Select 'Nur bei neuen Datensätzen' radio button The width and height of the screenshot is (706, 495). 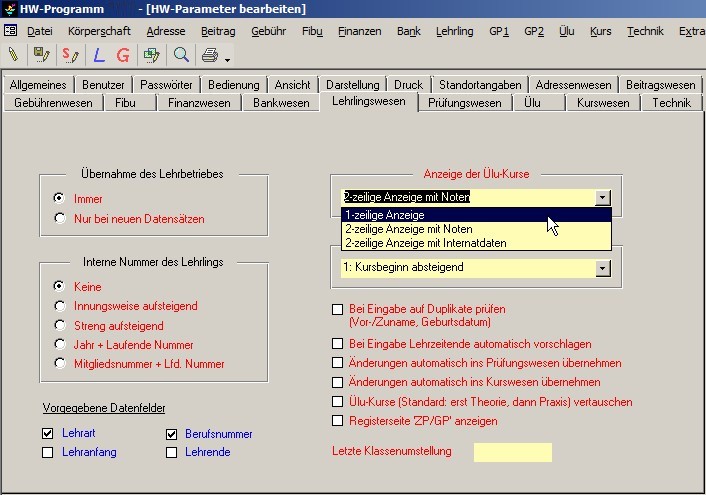[x=60, y=218]
